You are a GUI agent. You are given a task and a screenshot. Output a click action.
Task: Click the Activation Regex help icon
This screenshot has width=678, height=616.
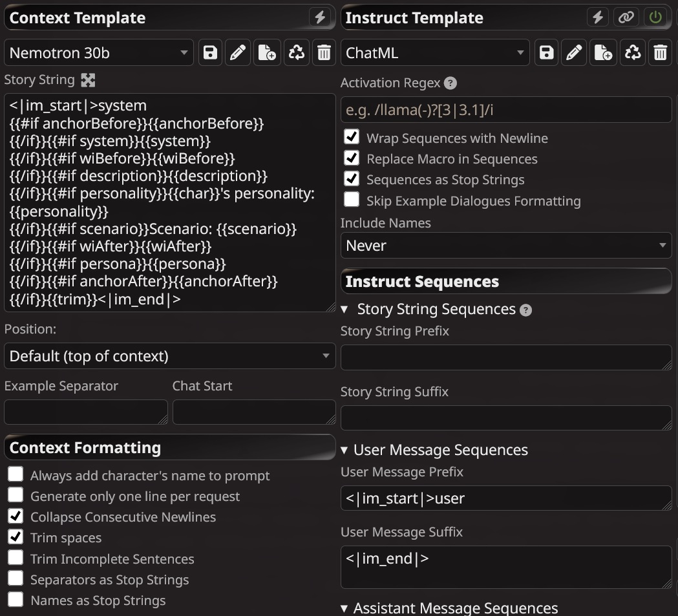click(x=450, y=83)
